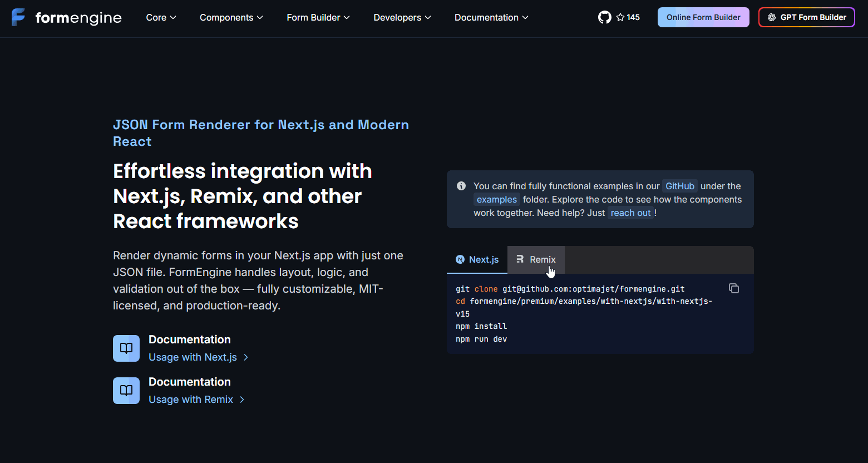
Task: Expand the Components dropdown menu
Action: click(x=231, y=17)
